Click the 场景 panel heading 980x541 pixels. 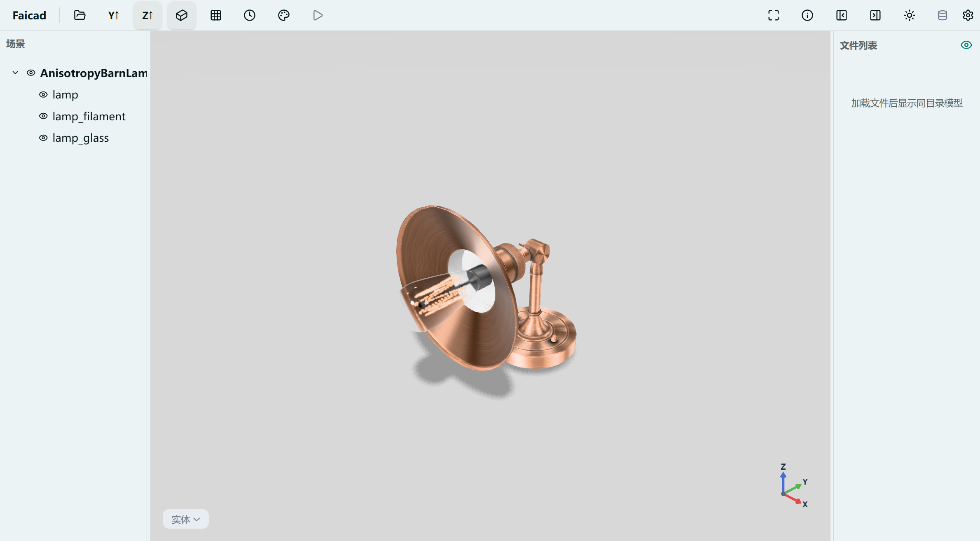(16, 44)
